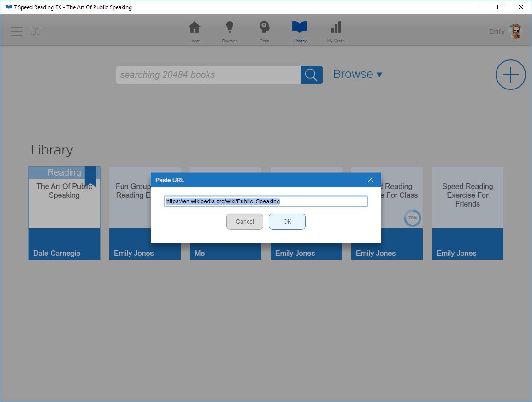The image size is (532, 402).
Task: Navigate to Home
Action: [195, 31]
